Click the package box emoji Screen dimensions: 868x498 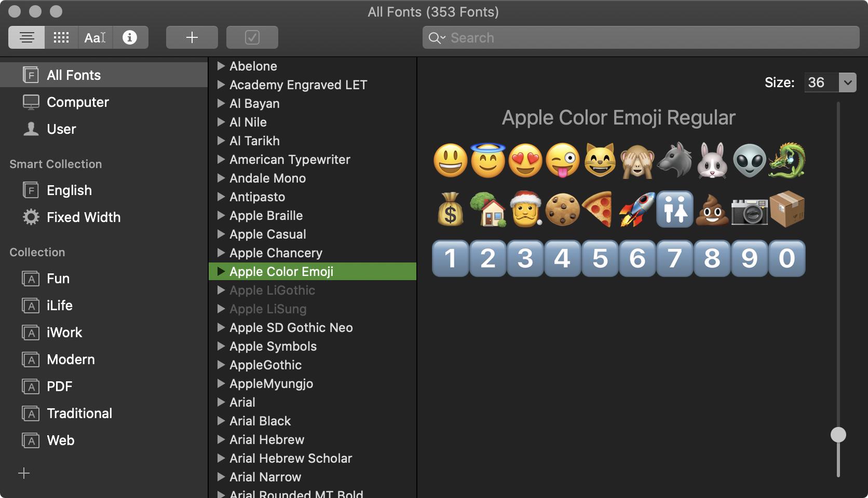[787, 209]
